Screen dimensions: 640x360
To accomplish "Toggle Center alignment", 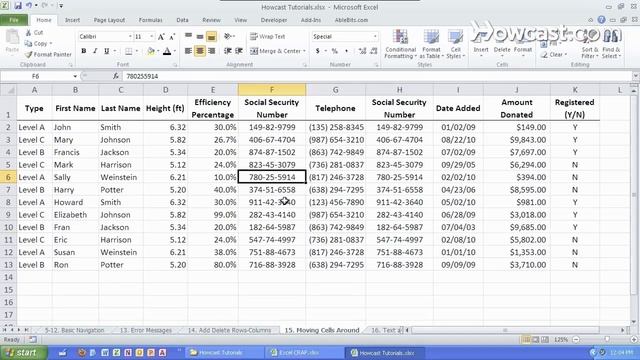I will click(x=200, y=51).
